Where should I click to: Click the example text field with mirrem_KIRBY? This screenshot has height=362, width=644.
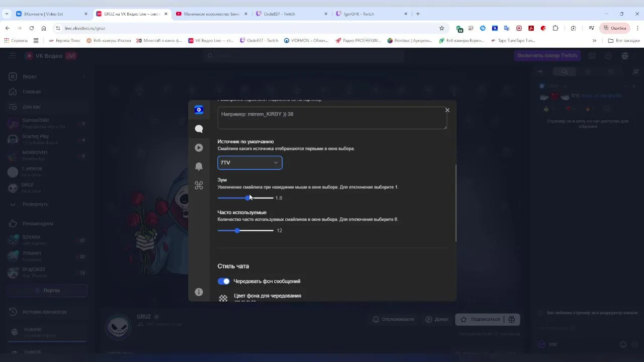coord(332,118)
